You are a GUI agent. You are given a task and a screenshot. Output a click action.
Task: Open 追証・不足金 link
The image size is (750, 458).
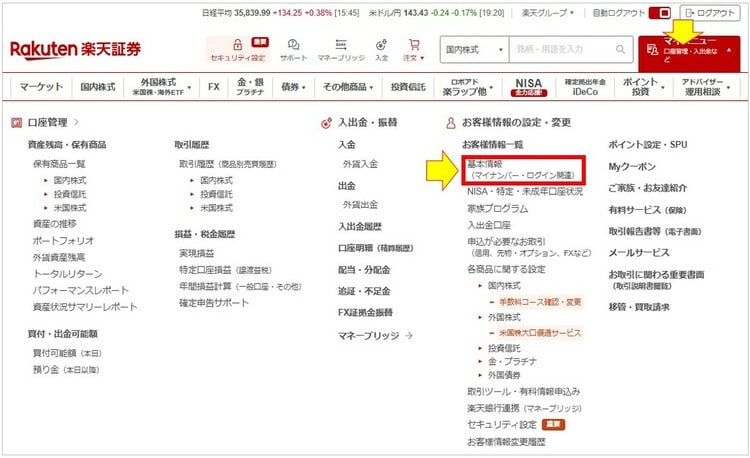(364, 291)
